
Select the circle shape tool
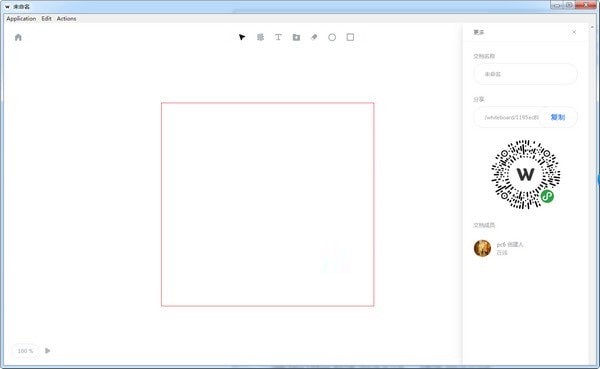tap(332, 37)
